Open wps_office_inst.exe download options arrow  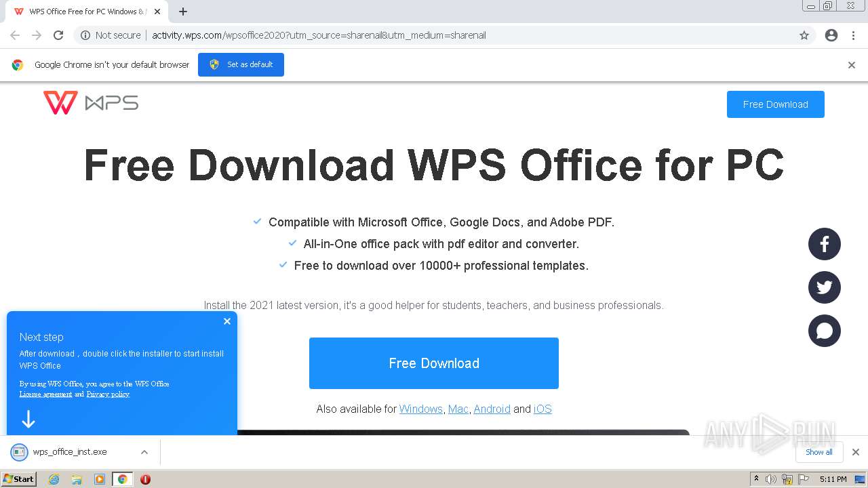[x=144, y=452]
